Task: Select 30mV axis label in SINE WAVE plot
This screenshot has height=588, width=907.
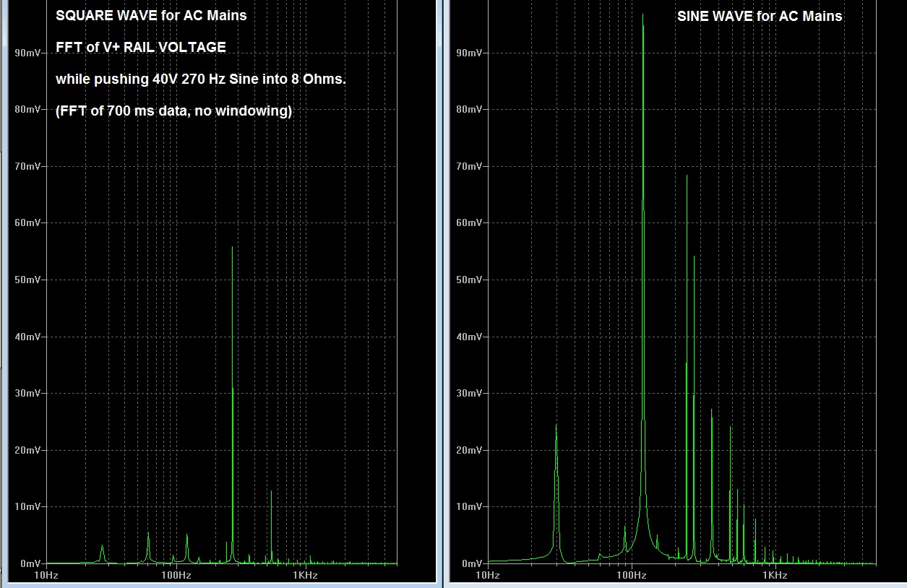Action: coord(470,393)
